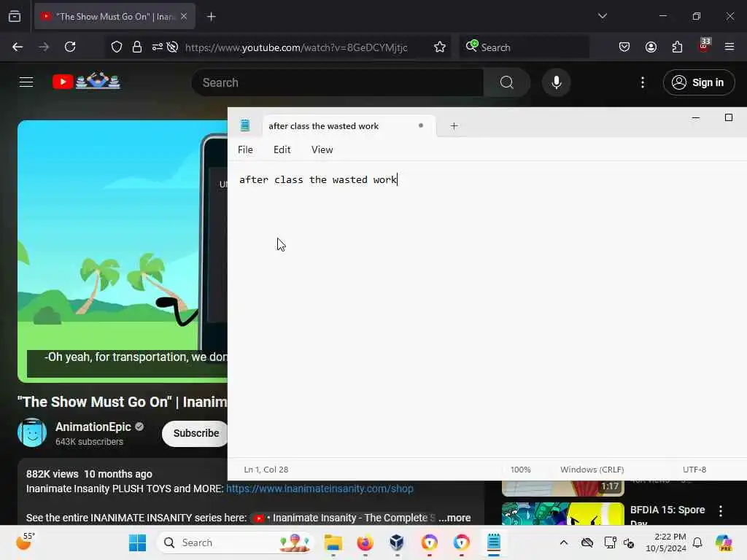Viewport: 747px width, 560px height.
Task: Click Windows (CRLF) line ending status
Action: [x=592, y=470]
